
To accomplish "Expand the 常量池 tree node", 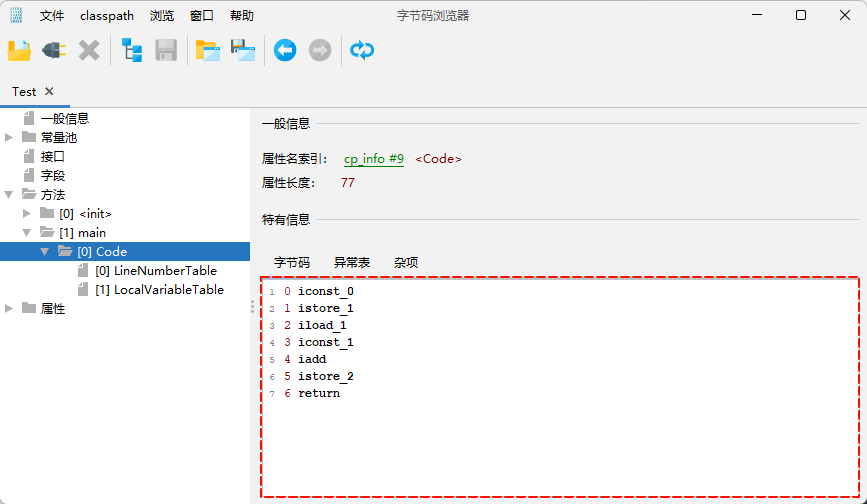I will [9, 138].
